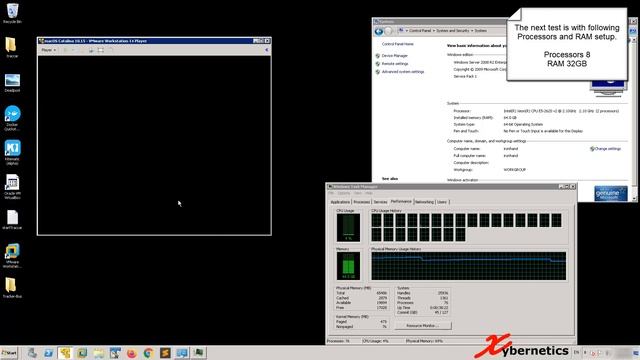Switch to the Networking tab in Task Manager
640x360 pixels.
(x=424, y=202)
